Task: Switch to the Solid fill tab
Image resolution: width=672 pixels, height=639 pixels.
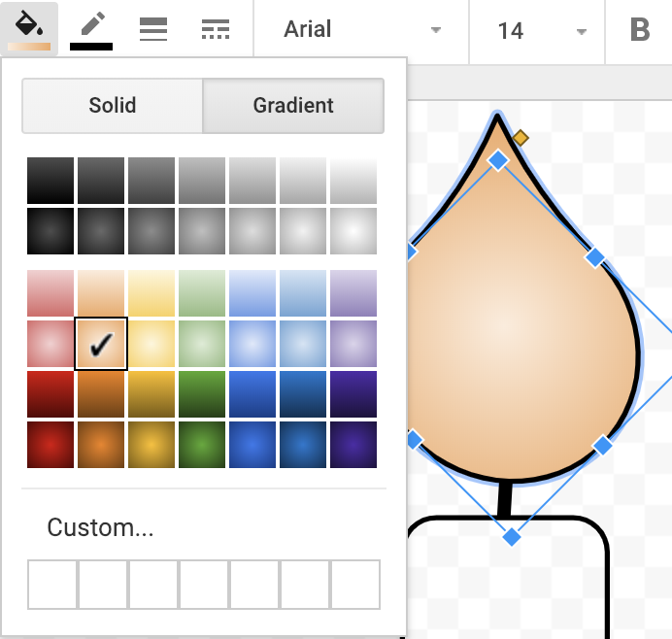Action: tap(113, 106)
